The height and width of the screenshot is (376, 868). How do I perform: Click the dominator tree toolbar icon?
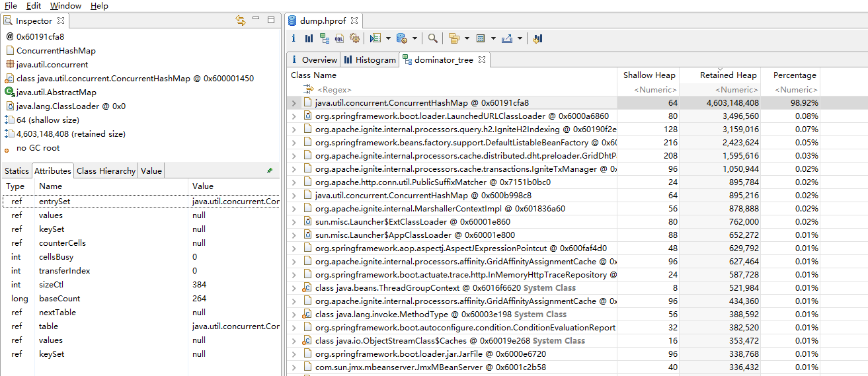click(x=324, y=39)
